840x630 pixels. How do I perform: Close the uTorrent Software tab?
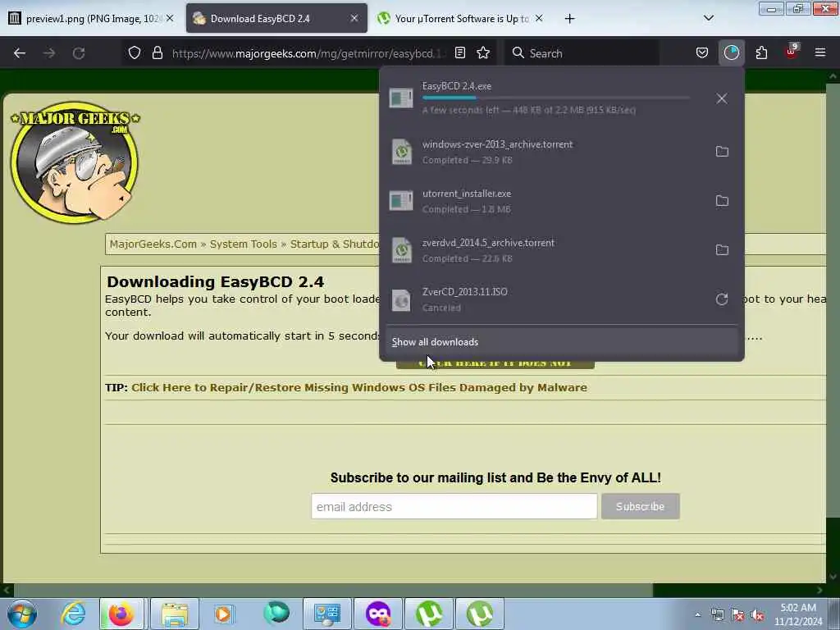(x=539, y=18)
